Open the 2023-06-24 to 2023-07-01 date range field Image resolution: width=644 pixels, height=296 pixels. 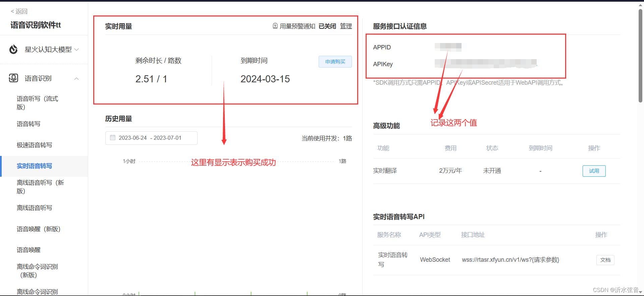(x=151, y=138)
